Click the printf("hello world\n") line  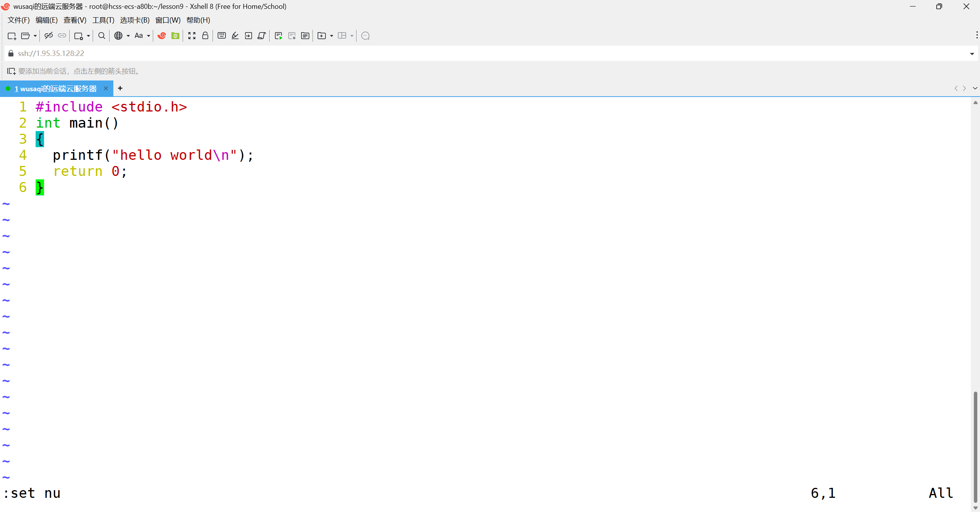(x=153, y=155)
